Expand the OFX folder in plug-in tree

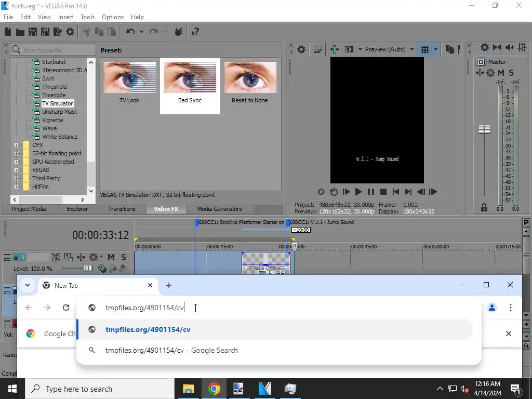(16, 145)
